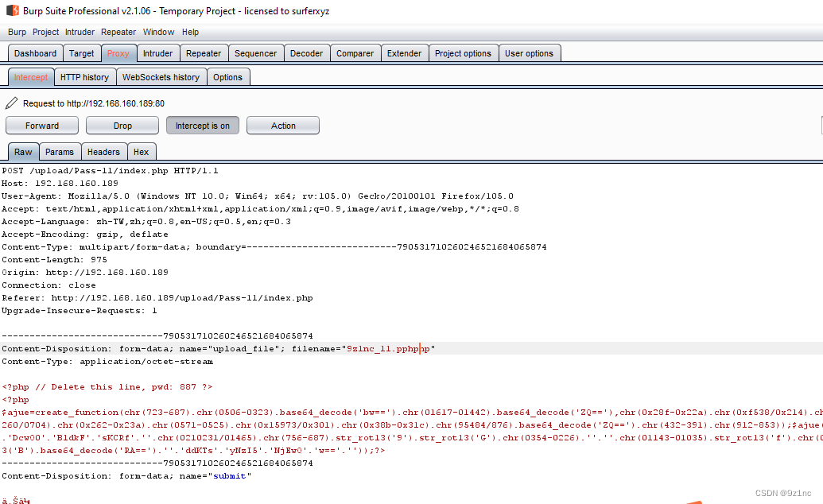Switch to the Sequencer tab
This screenshot has height=504, width=823.
[x=255, y=53]
